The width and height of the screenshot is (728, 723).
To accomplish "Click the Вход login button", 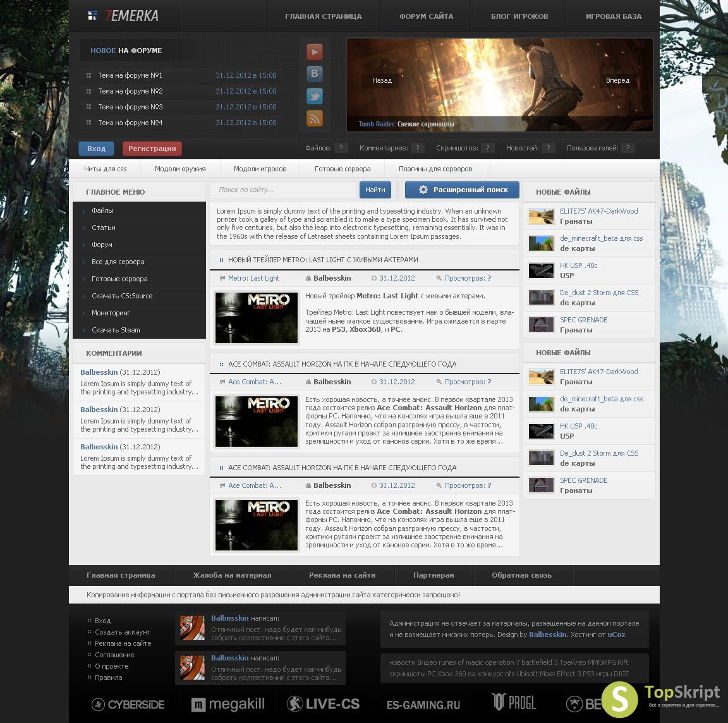I will [x=97, y=149].
